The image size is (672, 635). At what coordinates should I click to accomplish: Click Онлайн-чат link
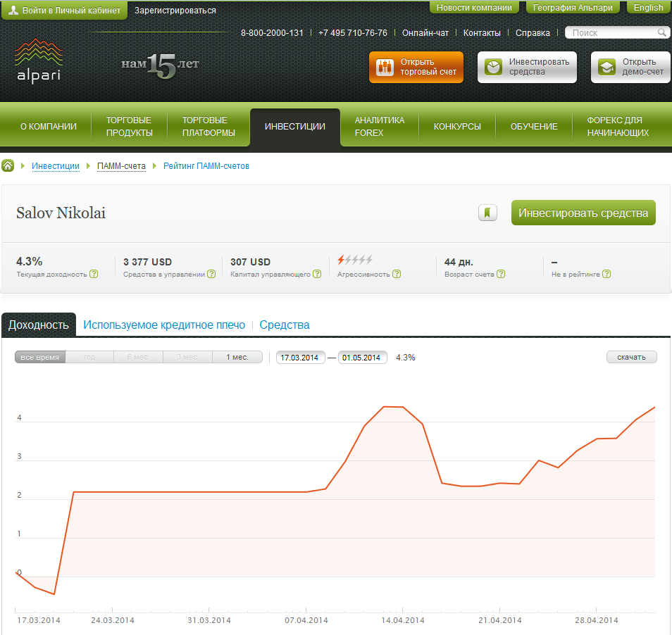click(425, 33)
